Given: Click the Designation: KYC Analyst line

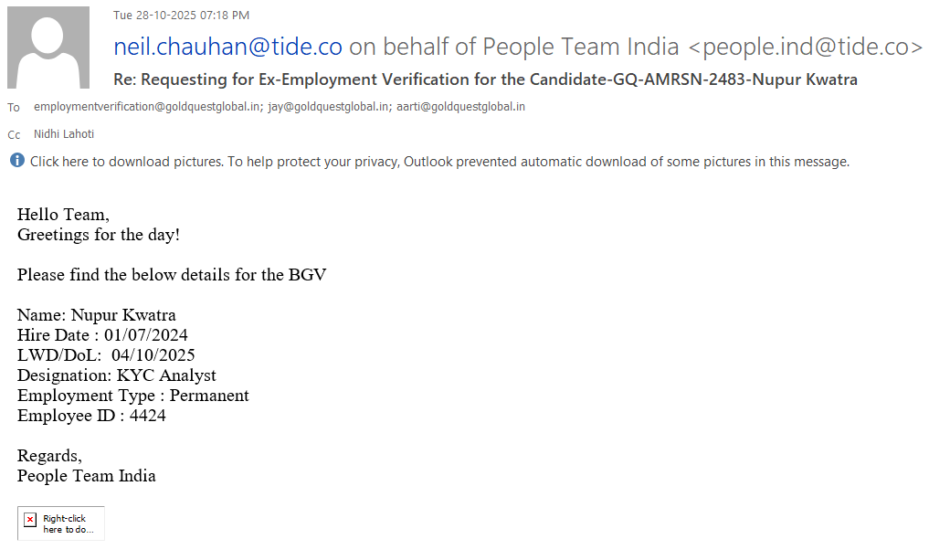Looking at the screenshot, I should [116, 375].
